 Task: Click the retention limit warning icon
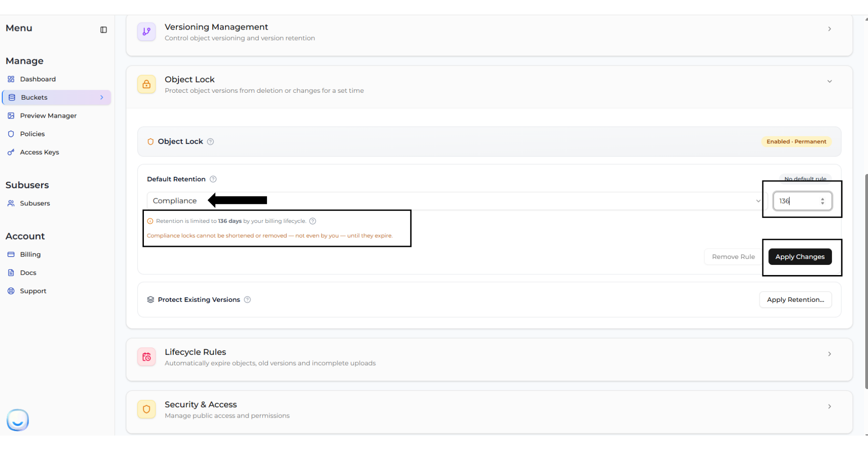coord(150,221)
